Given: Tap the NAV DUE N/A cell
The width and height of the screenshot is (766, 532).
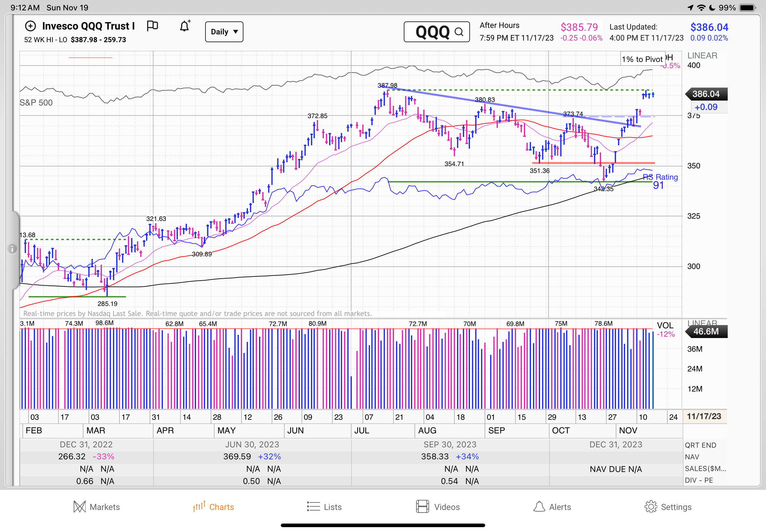Looking at the screenshot, I should (616, 469).
